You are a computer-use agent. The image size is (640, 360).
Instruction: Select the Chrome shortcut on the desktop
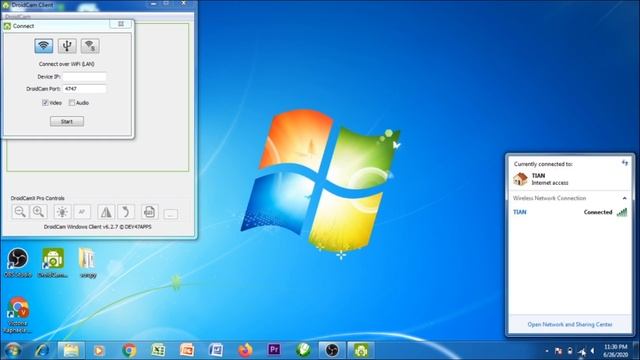[18, 315]
